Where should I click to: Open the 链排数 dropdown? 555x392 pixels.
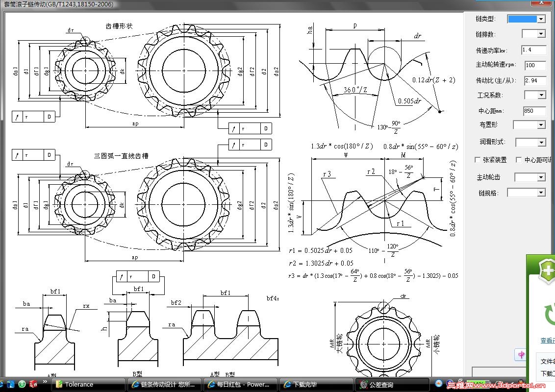(541, 34)
